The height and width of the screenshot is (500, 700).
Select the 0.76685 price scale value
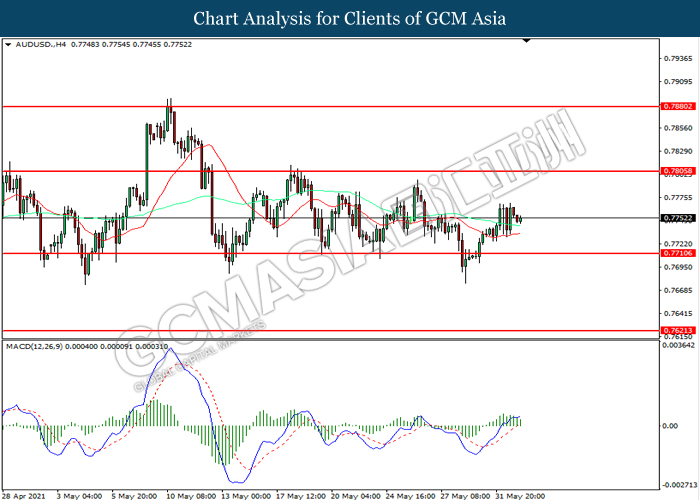point(679,291)
